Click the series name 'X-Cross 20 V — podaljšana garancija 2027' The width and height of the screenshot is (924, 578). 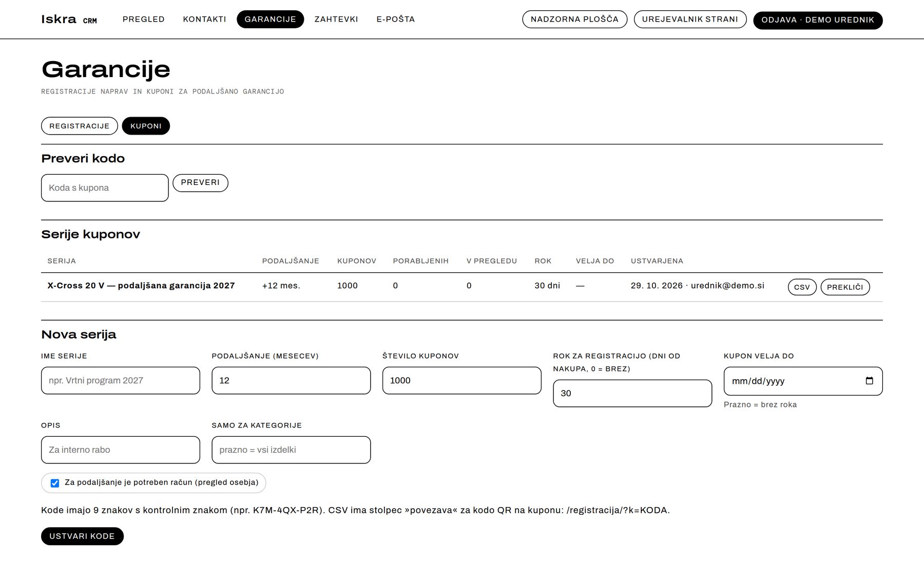click(141, 286)
